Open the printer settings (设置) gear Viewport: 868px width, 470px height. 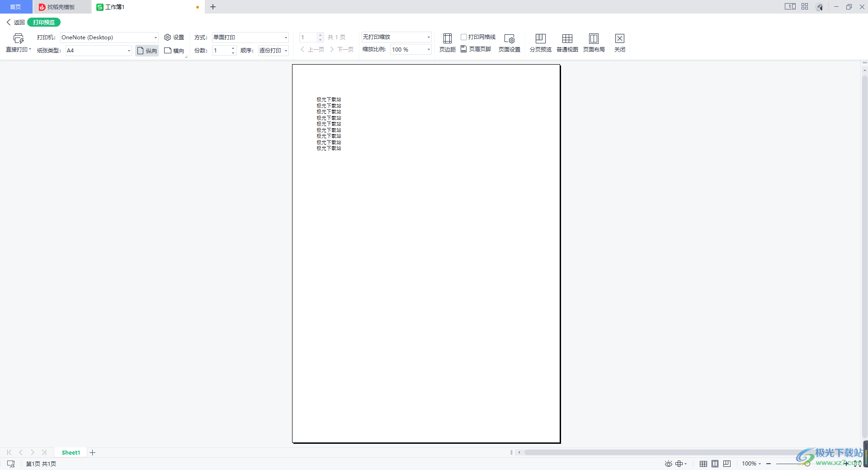174,38
